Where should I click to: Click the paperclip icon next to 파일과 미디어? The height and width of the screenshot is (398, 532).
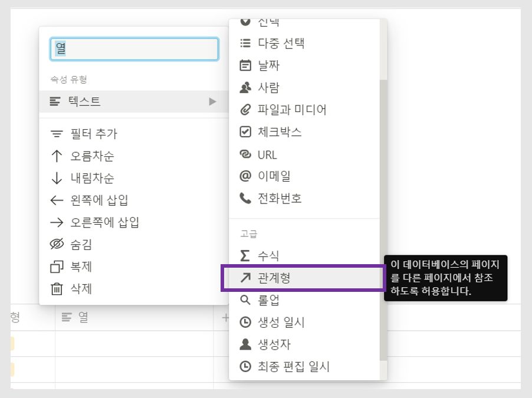click(x=245, y=110)
